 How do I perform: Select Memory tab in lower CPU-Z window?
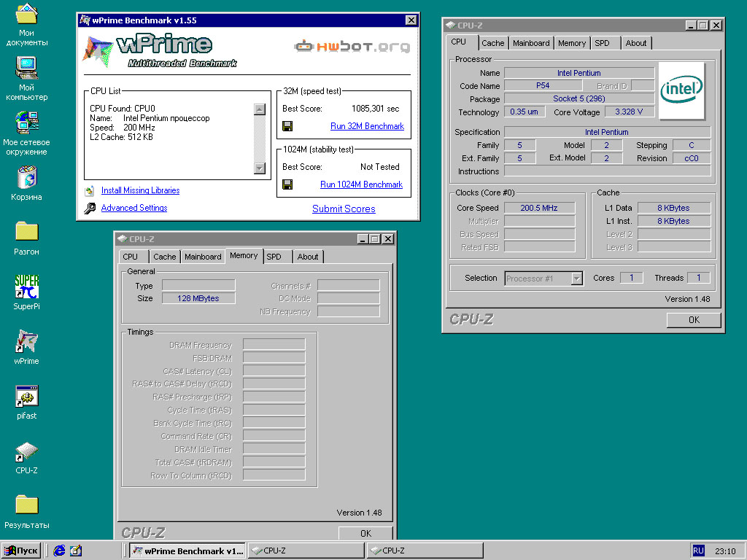tap(244, 256)
